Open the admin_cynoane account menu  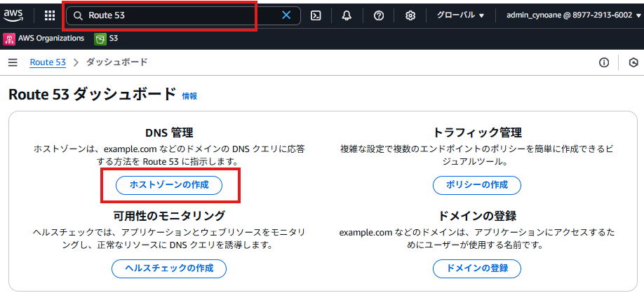point(573,15)
